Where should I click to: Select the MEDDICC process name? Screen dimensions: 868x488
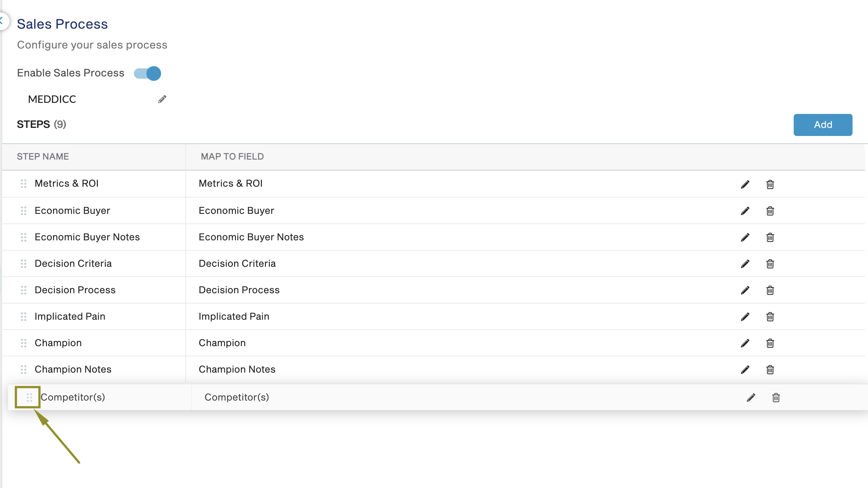pyautogui.click(x=52, y=99)
